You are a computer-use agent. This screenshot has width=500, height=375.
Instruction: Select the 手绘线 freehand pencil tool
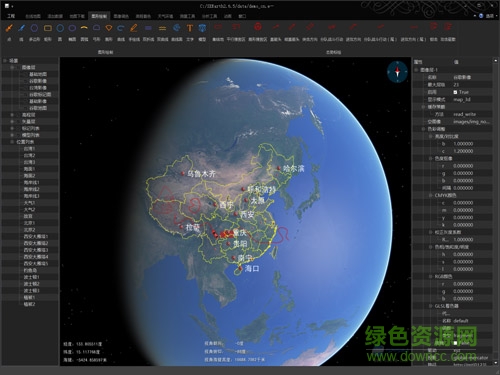click(134, 32)
